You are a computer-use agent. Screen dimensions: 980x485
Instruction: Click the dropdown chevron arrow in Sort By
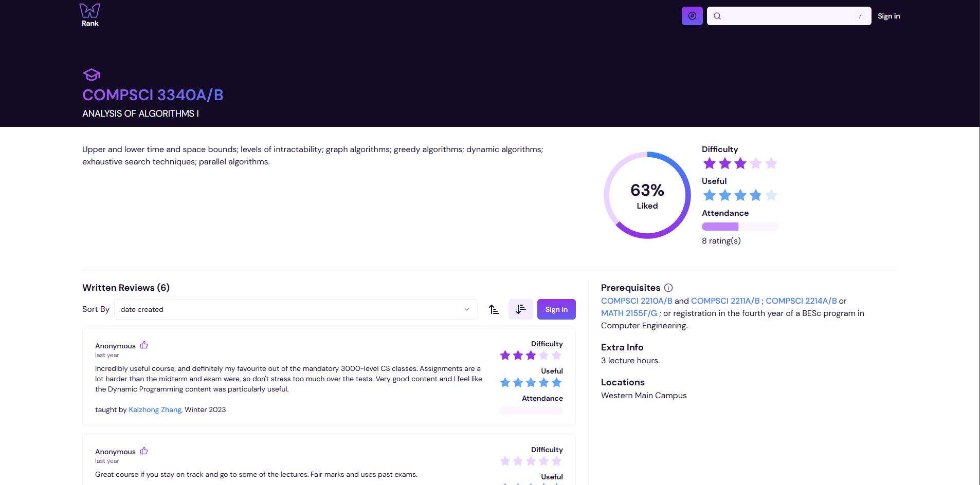click(467, 309)
